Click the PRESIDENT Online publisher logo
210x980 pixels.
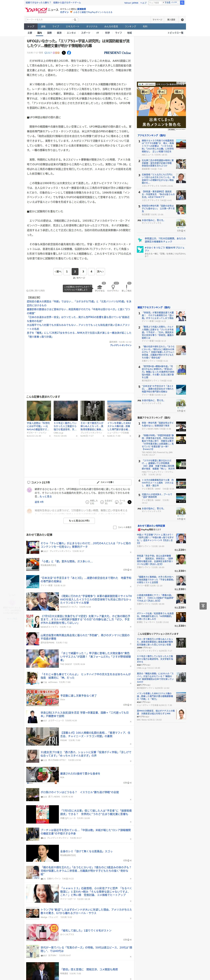(x=117, y=53)
